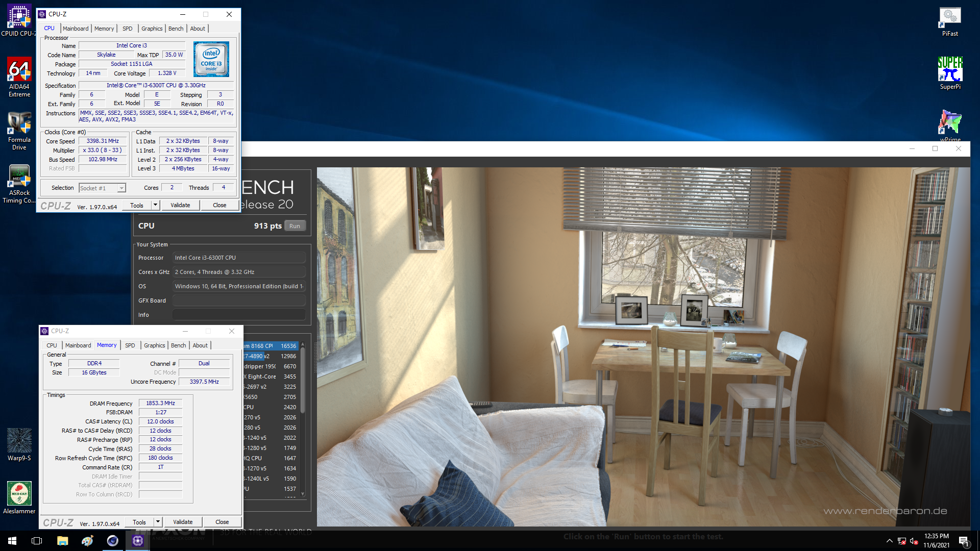The image size is (980, 551).
Task: Click Tools button in CPU window
Action: pos(137,205)
